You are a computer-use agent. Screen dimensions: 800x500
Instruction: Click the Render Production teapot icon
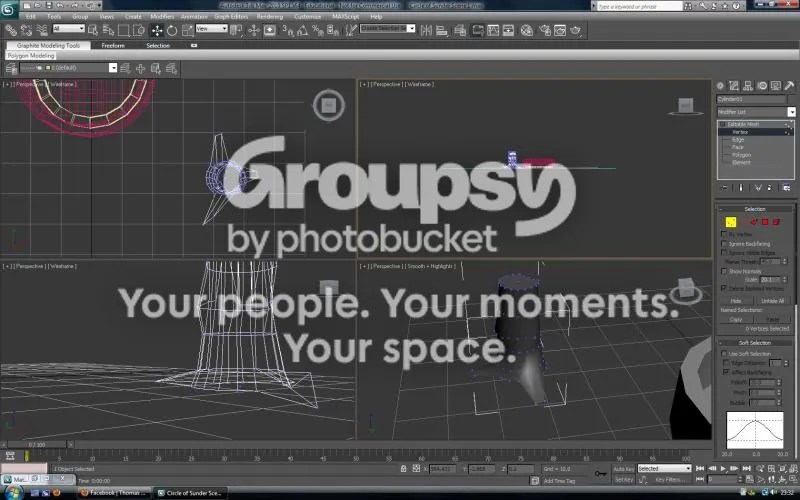(576, 31)
